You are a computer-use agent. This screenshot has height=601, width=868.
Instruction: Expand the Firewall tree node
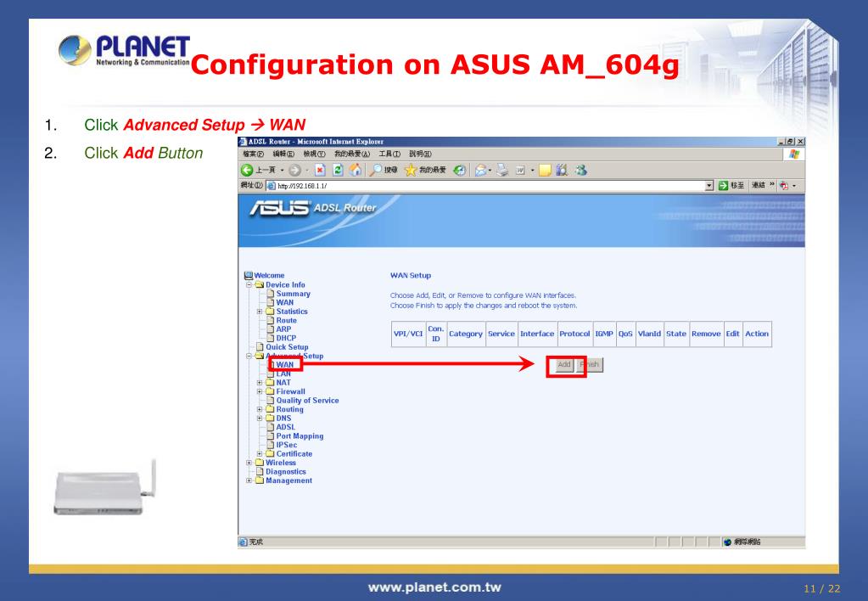[260, 391]
